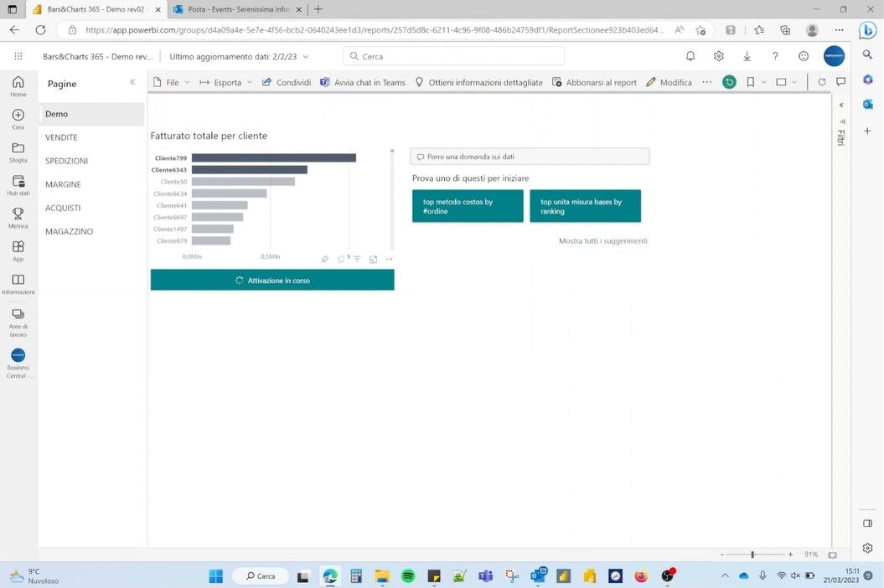Click the 'top metodo costos by #ordine' suggestion

tap(468, 206)
